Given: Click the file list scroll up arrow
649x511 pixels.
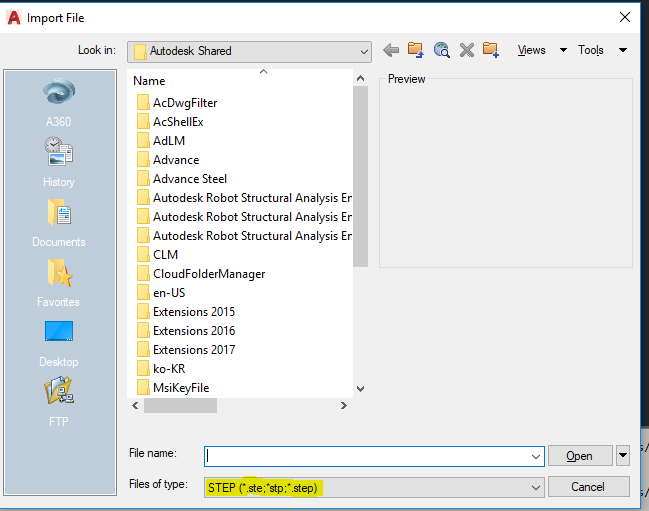Looking at the screenshot, I should [361, 78].
